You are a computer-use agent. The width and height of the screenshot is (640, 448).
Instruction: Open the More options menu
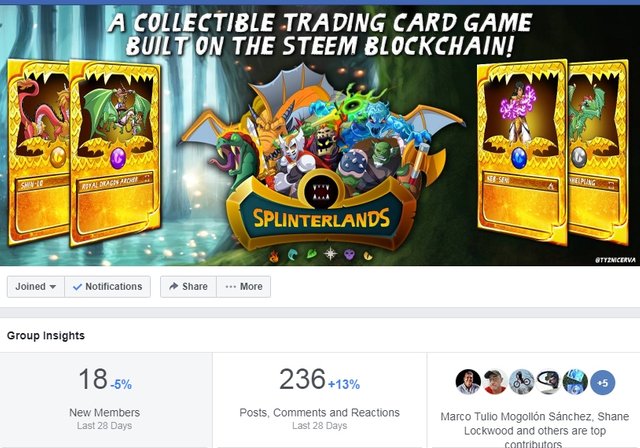pos(244,286)
